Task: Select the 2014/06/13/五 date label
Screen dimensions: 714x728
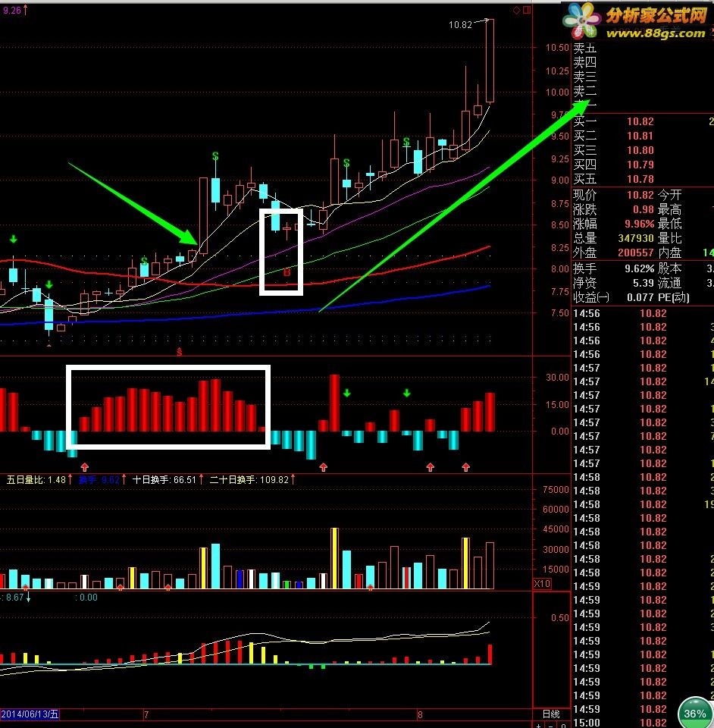Action: pos(30,714)
